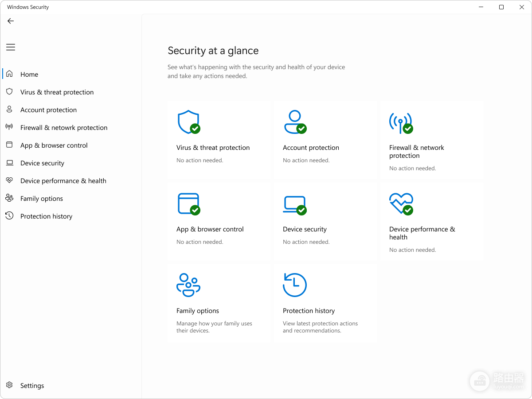This screenshot has height=399, width=532.
Task: Click the Device performance & health tile title
Action: click(422, 233)
